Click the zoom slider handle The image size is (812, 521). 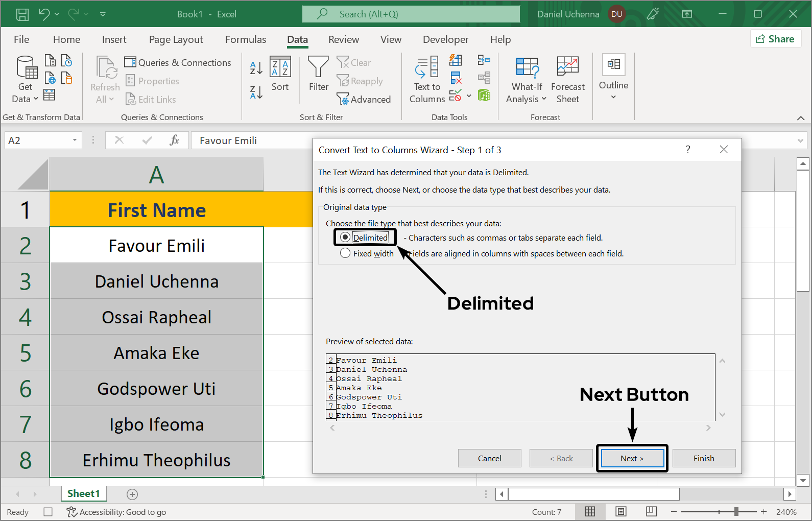pos(736,511)
